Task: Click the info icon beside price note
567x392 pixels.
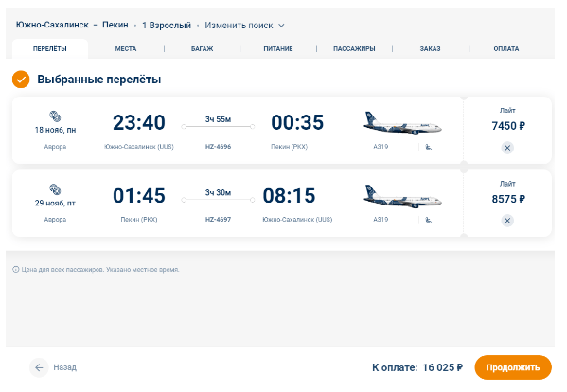Action: tap(15, 270)
